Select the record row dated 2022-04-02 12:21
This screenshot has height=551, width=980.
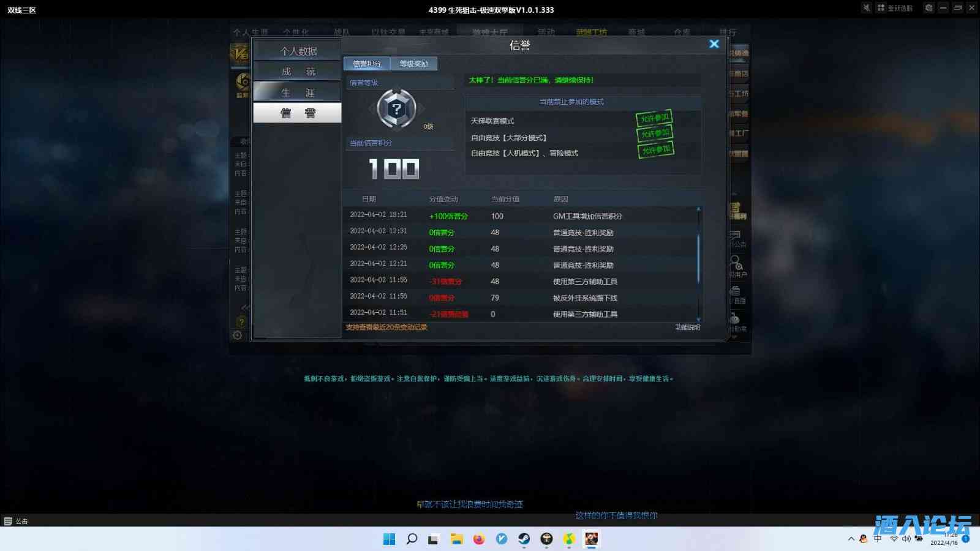pos(521,265)
